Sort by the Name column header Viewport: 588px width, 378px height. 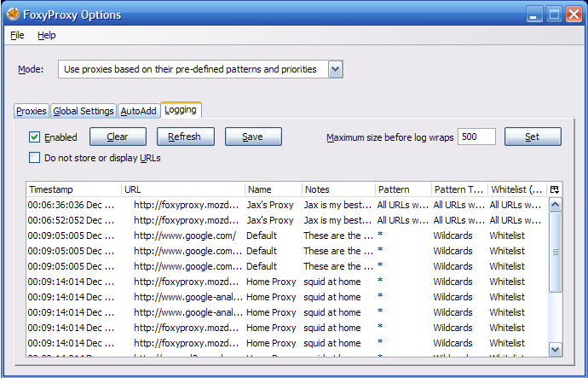[274, 189]
